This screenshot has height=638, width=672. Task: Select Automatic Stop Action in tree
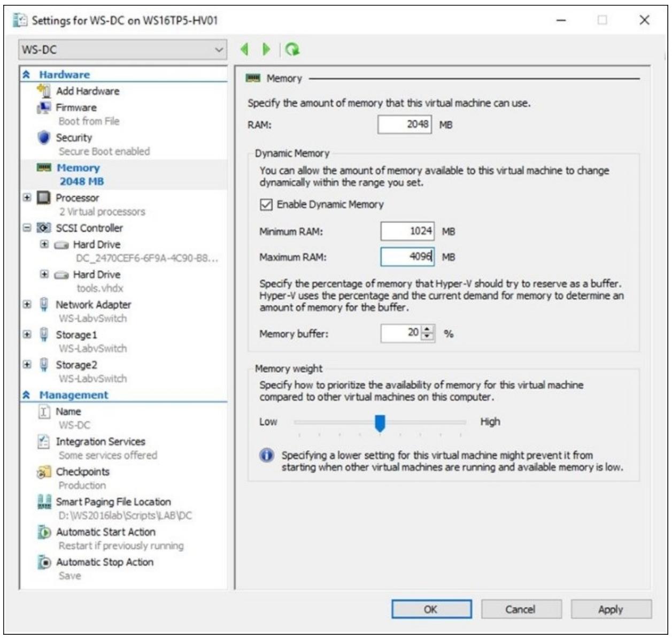[104, 562]
